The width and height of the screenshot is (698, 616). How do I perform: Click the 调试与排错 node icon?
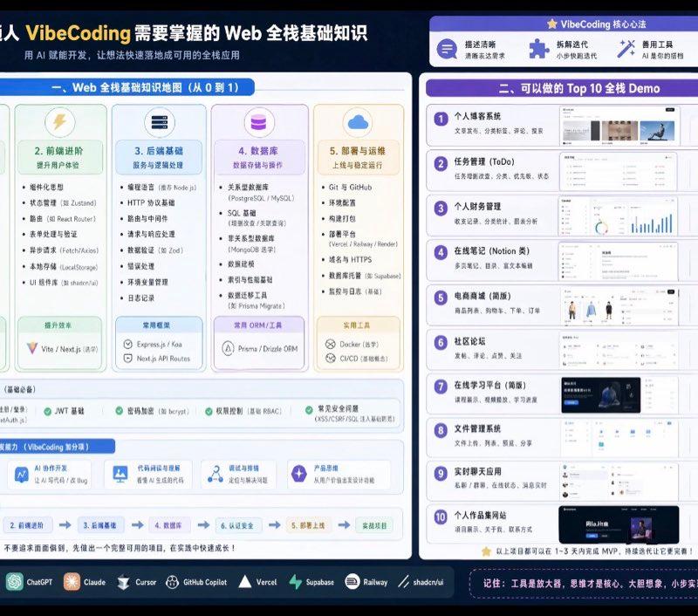coord(216,475)
